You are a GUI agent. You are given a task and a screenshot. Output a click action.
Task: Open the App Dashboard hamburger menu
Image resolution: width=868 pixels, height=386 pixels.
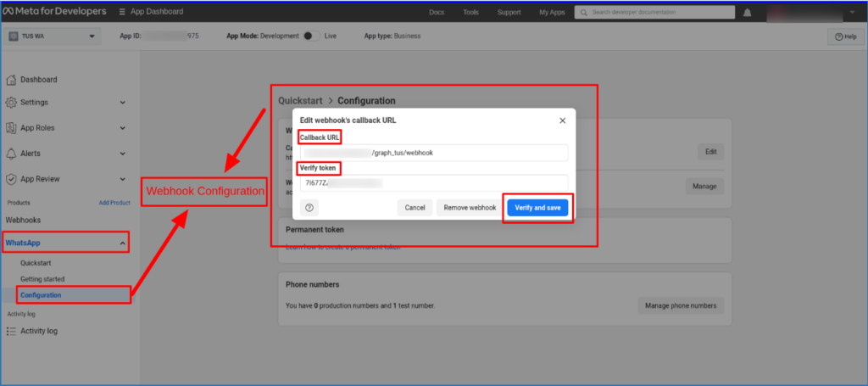click(122, 12)
